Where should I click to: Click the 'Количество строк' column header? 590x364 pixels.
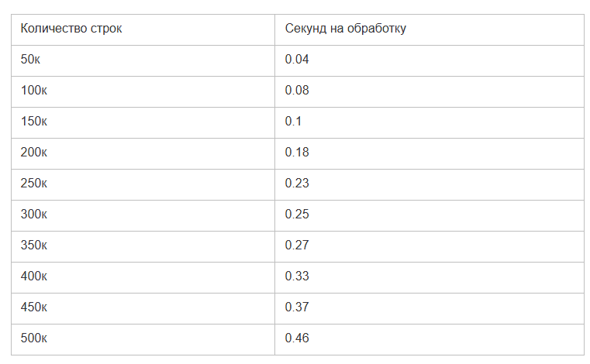pos(71,29)
